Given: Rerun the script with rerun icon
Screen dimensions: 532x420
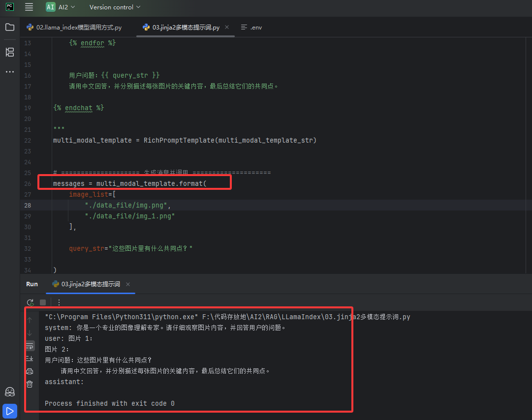Looking at the screenshot, I should (30, 302).
